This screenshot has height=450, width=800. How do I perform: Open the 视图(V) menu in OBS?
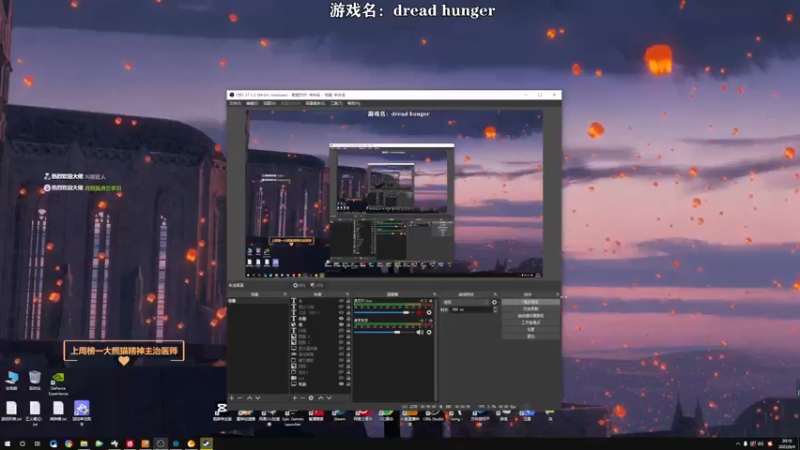(x=269, y=103)
